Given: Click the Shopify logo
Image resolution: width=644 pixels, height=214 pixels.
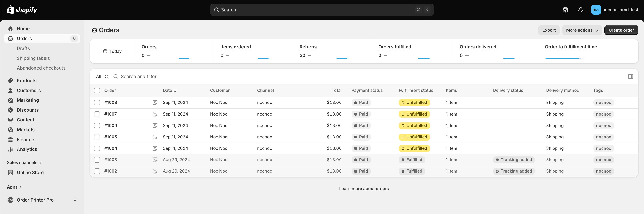Looking at the screenshot, I should tap(22, 10).
